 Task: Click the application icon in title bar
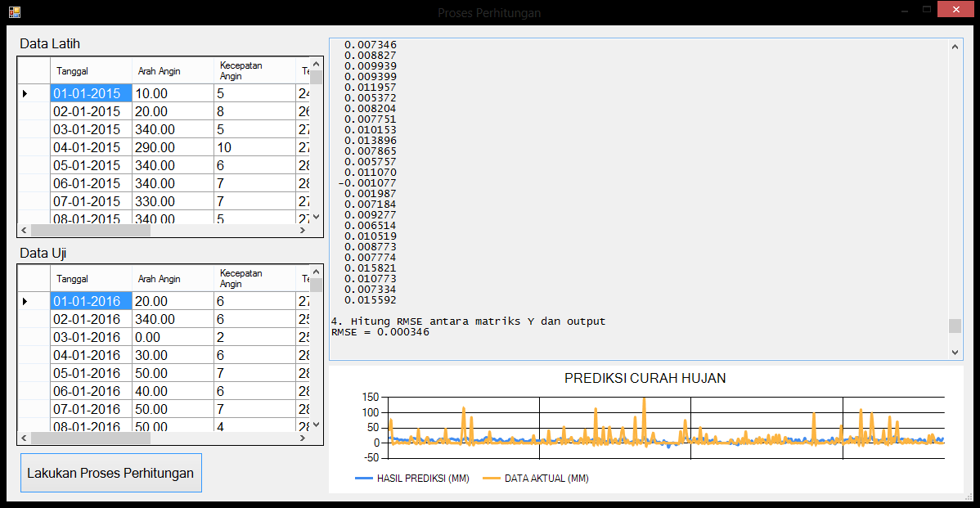click(x=14, y=12)
